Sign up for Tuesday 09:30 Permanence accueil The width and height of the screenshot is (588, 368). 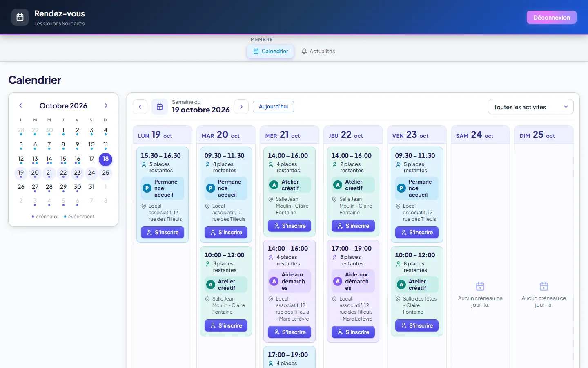(x=226, y=232)
